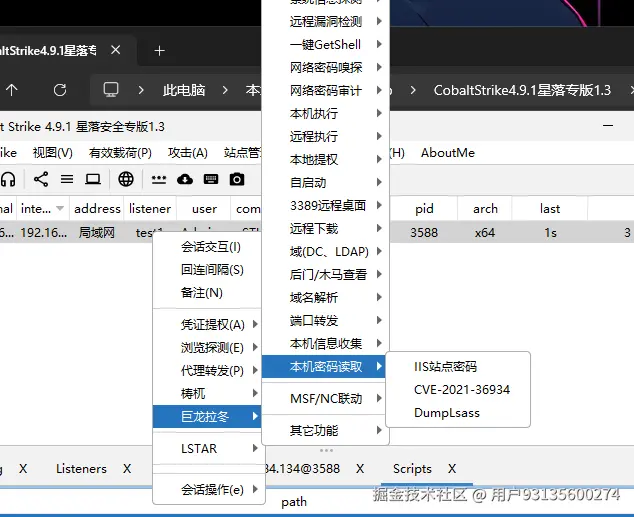This screenshot has height=517, width=634.
Task: Open 3389远程桌面 submenu
Action: 325,205
